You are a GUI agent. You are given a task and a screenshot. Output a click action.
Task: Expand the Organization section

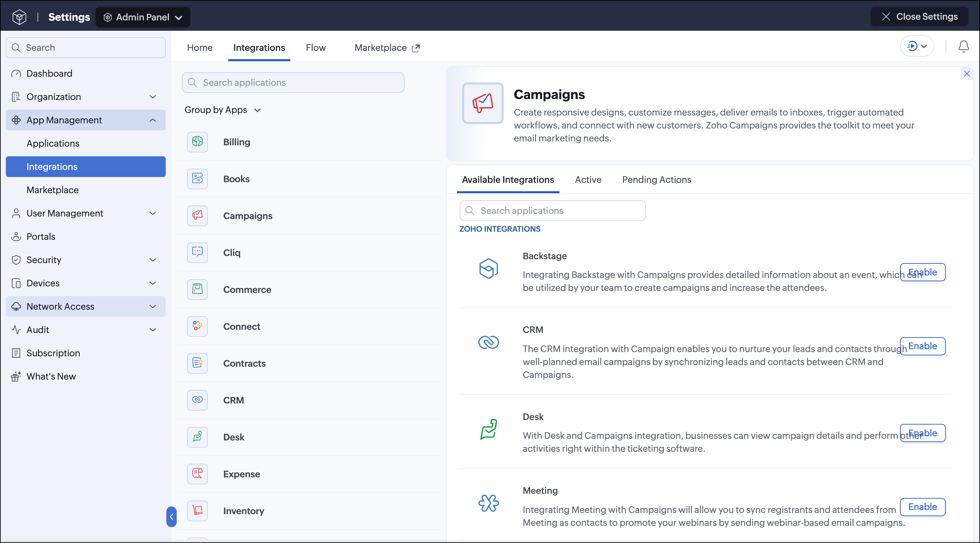[x=152, y=97]
